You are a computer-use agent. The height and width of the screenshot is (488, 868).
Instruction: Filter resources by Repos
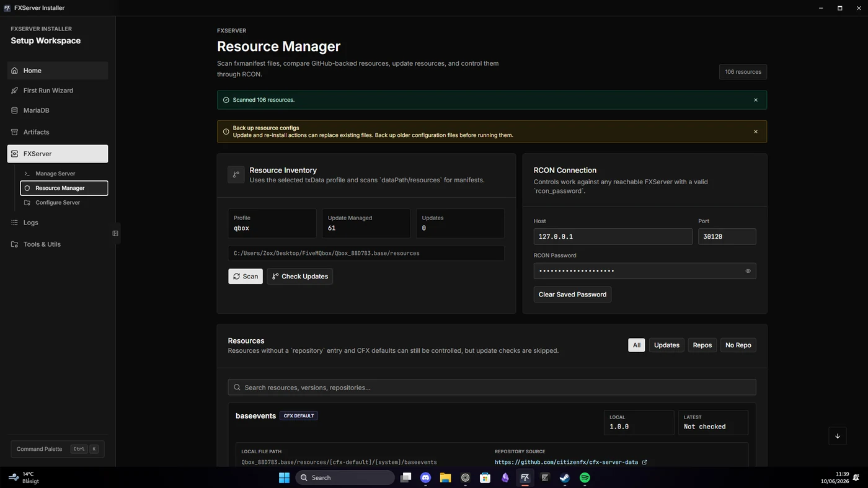click(x=702, y=345)
